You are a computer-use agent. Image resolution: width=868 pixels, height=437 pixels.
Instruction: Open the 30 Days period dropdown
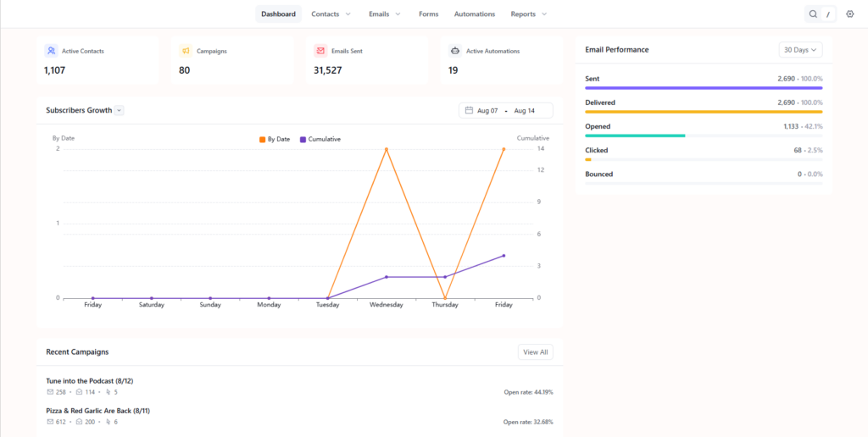800,50
